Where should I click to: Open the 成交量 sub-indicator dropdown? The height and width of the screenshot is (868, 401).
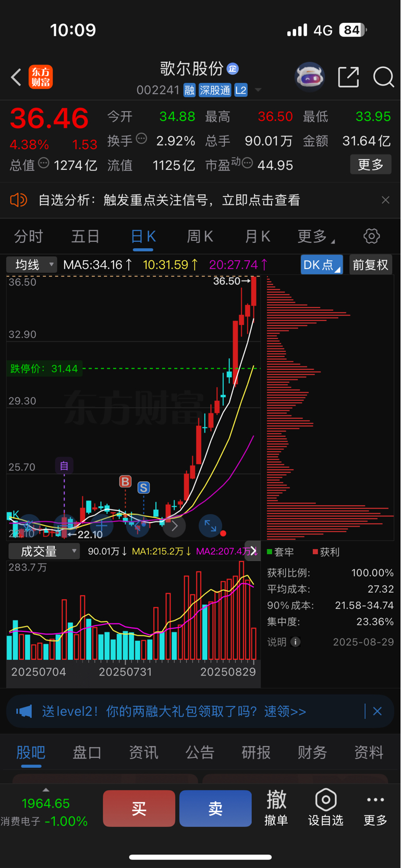pyautogui.click(x=44, y=552)
